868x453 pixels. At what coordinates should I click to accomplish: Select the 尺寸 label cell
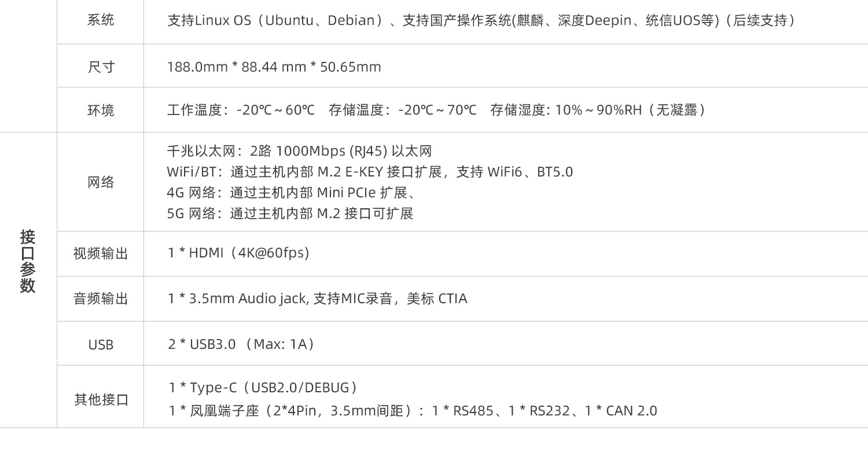[101, 67]
